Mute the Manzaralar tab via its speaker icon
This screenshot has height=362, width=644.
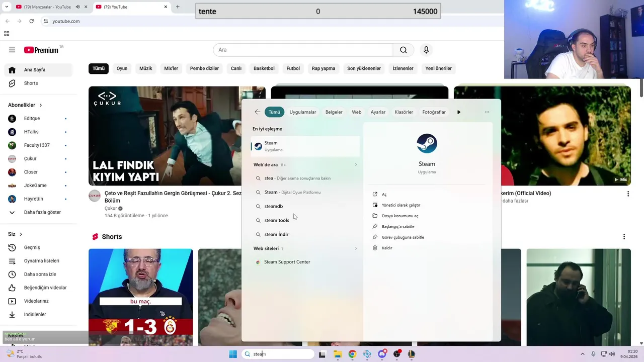tap(78, 7)
